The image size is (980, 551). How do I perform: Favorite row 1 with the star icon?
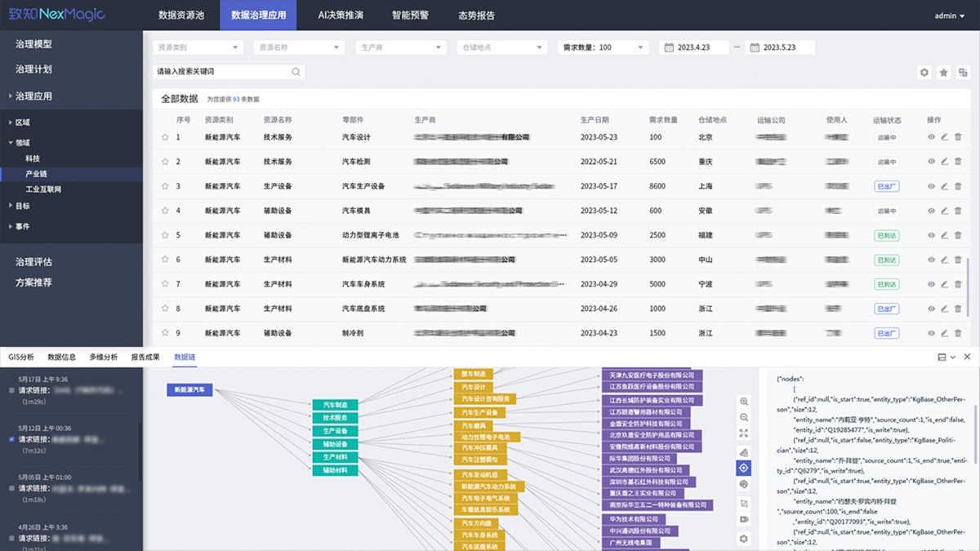pos(165,137)
